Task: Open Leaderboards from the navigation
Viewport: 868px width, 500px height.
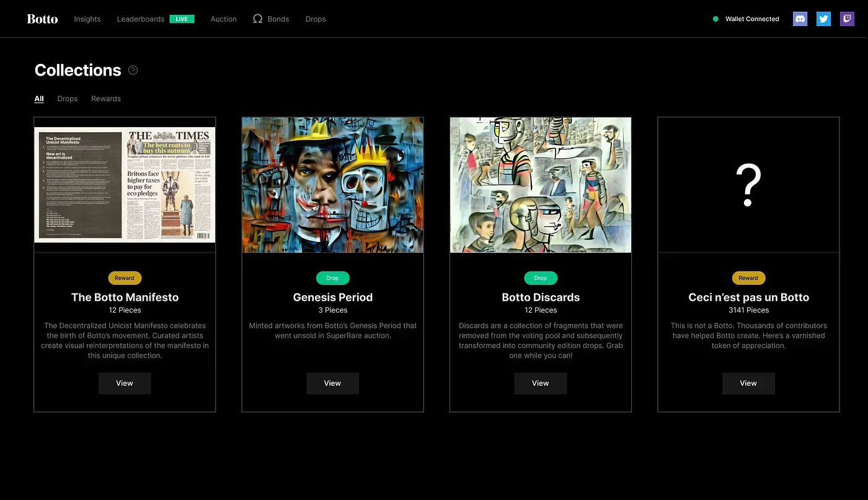Action: coord(141,19)
